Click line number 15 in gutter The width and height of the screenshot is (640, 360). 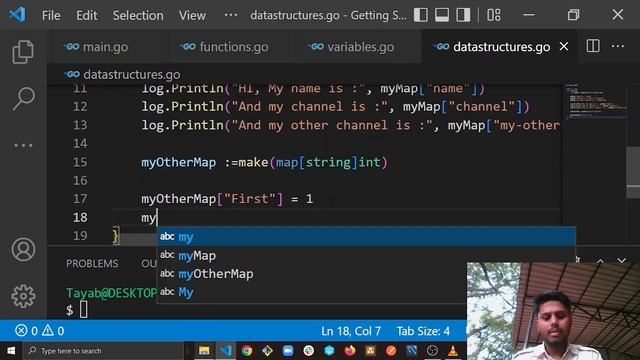80,162
